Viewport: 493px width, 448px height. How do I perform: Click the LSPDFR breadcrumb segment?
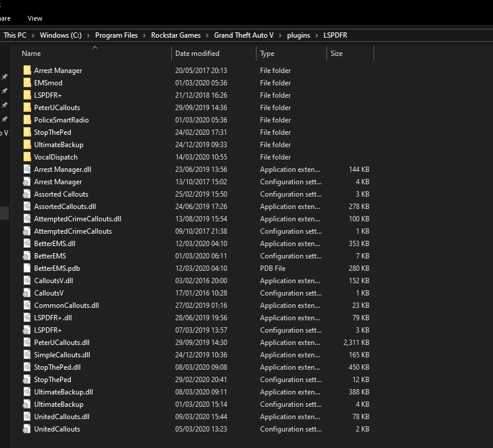[x=335, y=35]
